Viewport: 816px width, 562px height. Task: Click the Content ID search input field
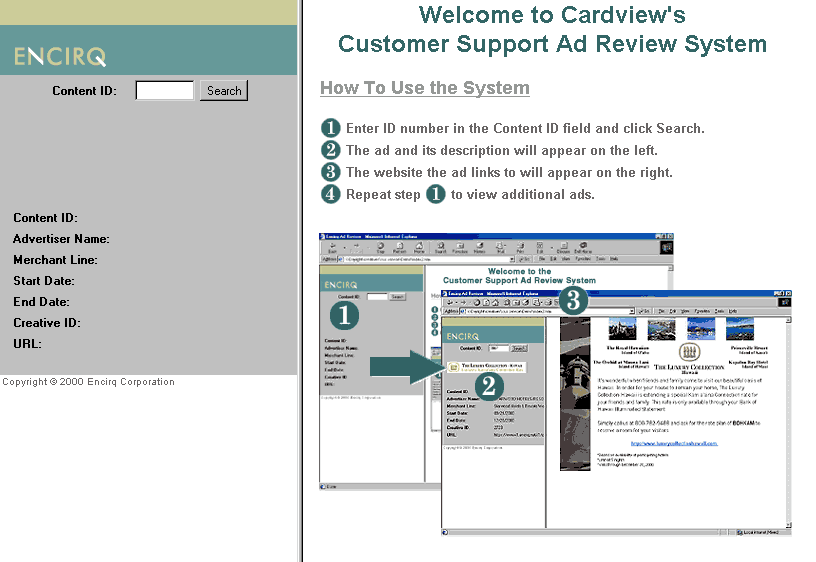(164, 91)
